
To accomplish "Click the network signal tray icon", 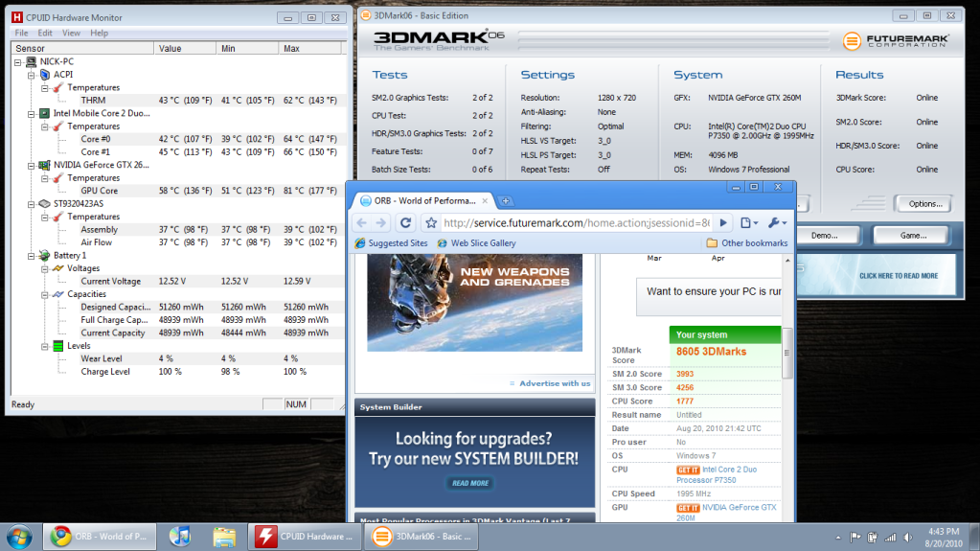I will tap(890, 538).
